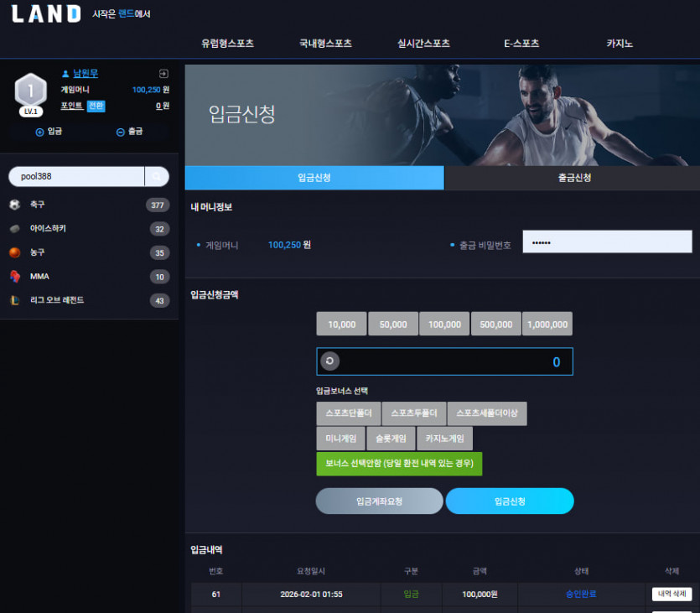
Task: Click the search magnifier icon
Action: 157,176
